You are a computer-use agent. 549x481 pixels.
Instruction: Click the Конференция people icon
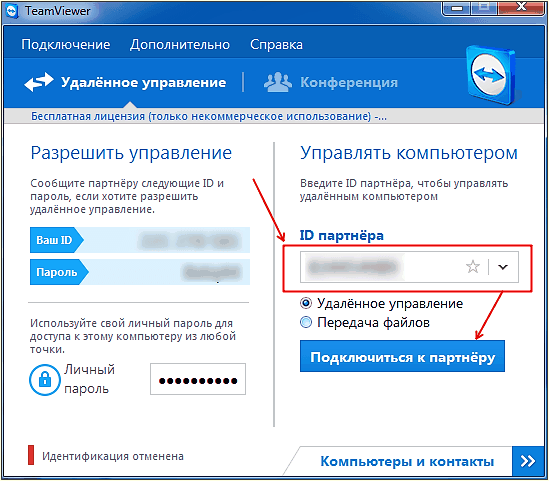pyautogui.click(x=278, y=82)
